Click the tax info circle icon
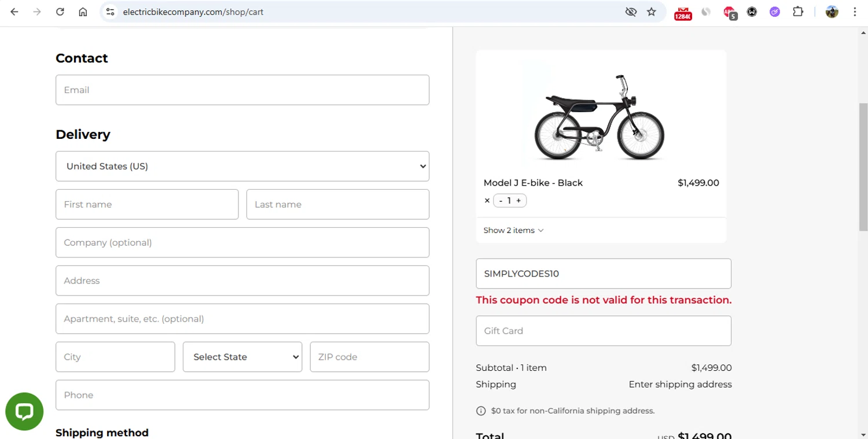Screen dimensions: 868x439 481,411
